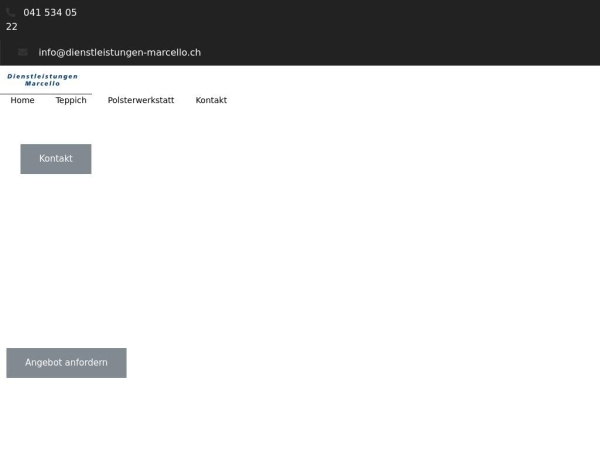Select Polsterwerkstatt in the navigation
Viewport: 600px width, 450px height.
(x=141, y=100)
